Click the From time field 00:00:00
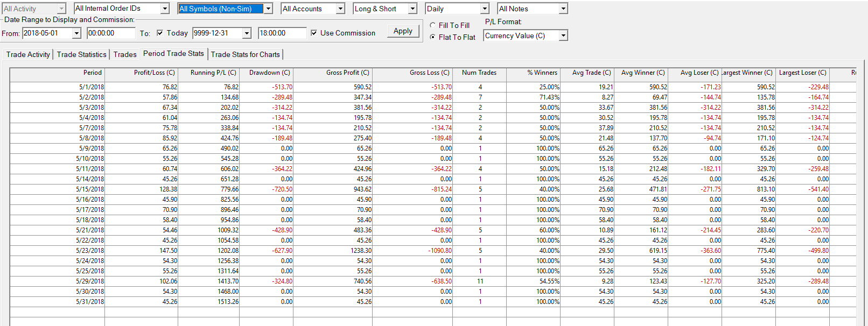Image resolution: width=868 pixels, height=326 pixels. tap(111, 33)
